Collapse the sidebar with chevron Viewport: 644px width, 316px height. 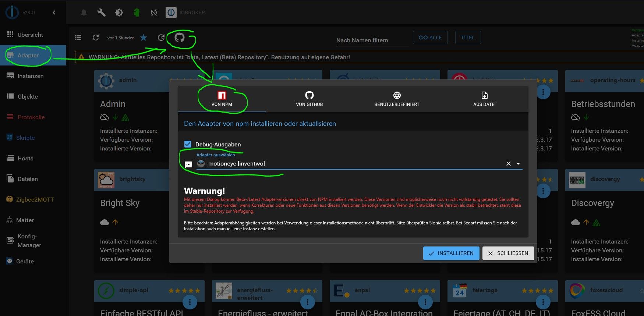pos(54,13)
